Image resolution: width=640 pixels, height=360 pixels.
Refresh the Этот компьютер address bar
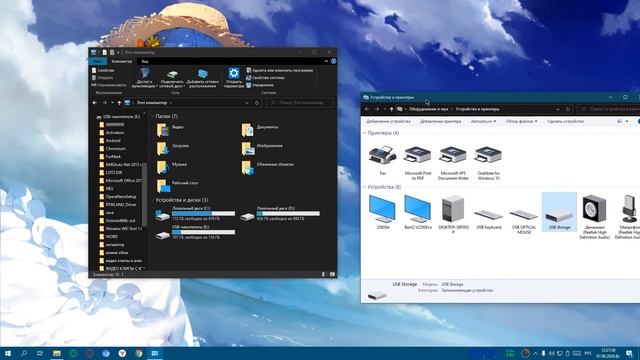(257, 103)
